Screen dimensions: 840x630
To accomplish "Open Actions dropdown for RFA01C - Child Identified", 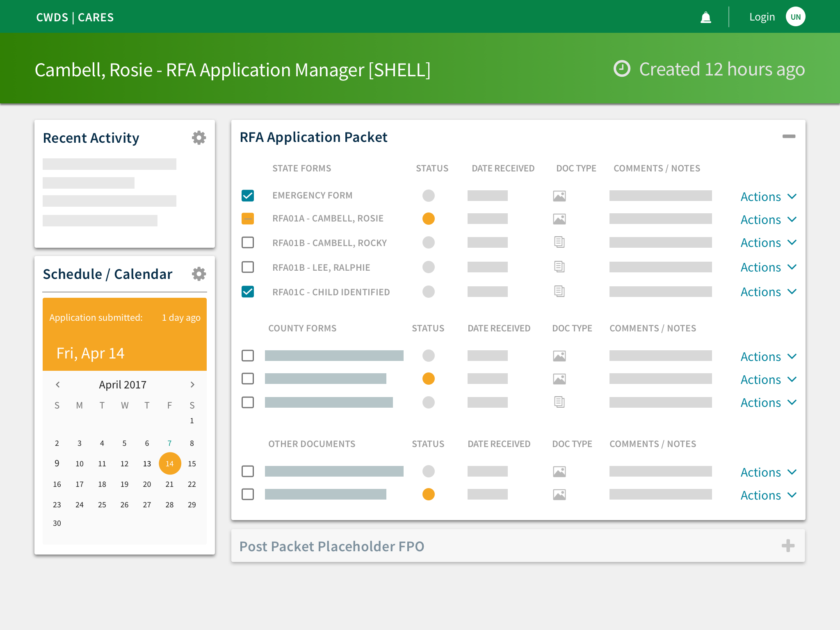I will click(x=768, y=292).
